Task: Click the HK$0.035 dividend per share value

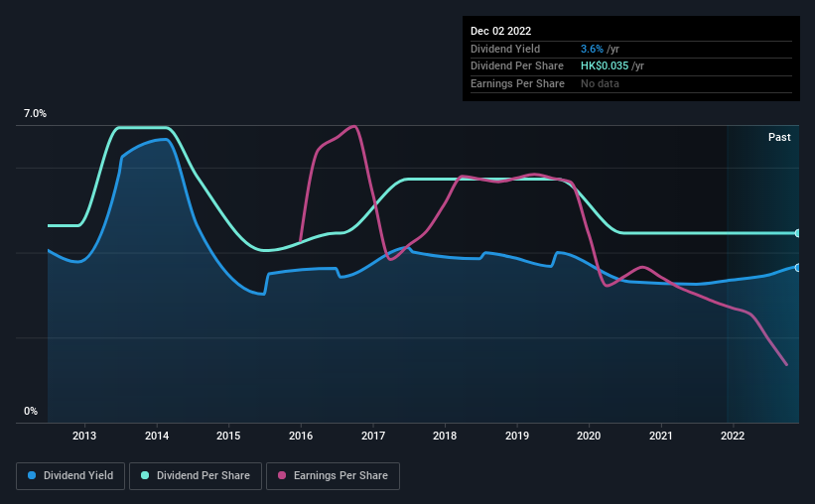Action: [x=605, y=66]
